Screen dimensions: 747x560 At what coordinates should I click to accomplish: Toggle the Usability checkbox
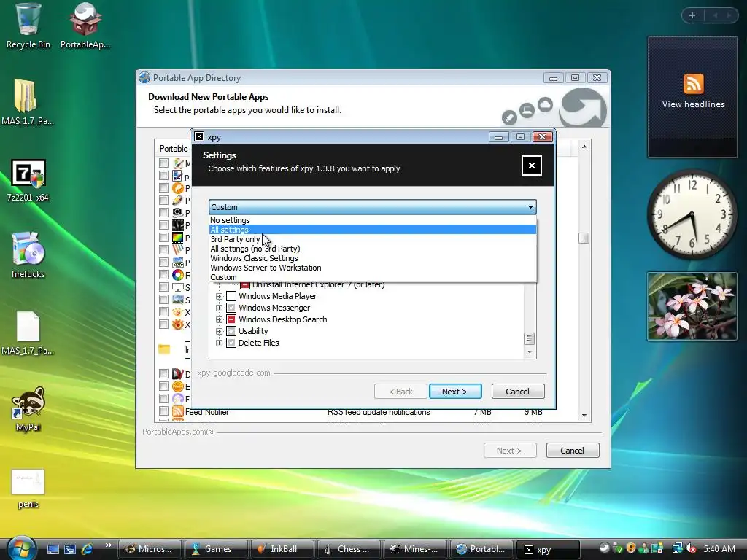(x=231, y=332)
